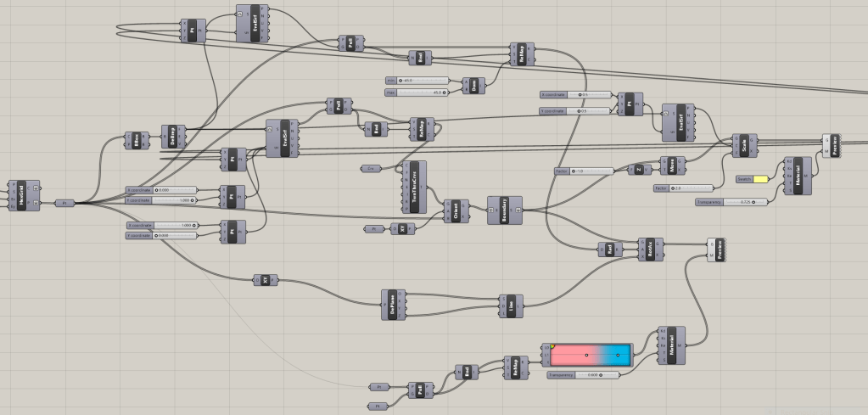868x415 pixels.
Task: Select the HexGrid component
Action: [x=24, y=195]
